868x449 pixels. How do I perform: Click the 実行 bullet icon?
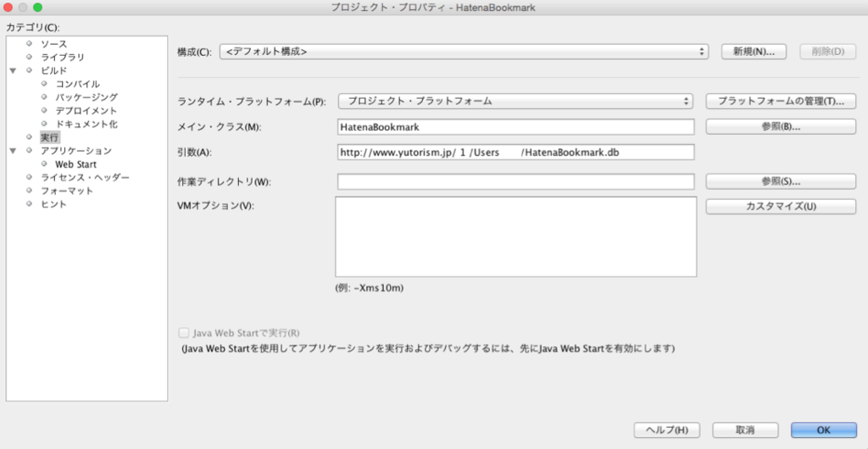point(30,136)
